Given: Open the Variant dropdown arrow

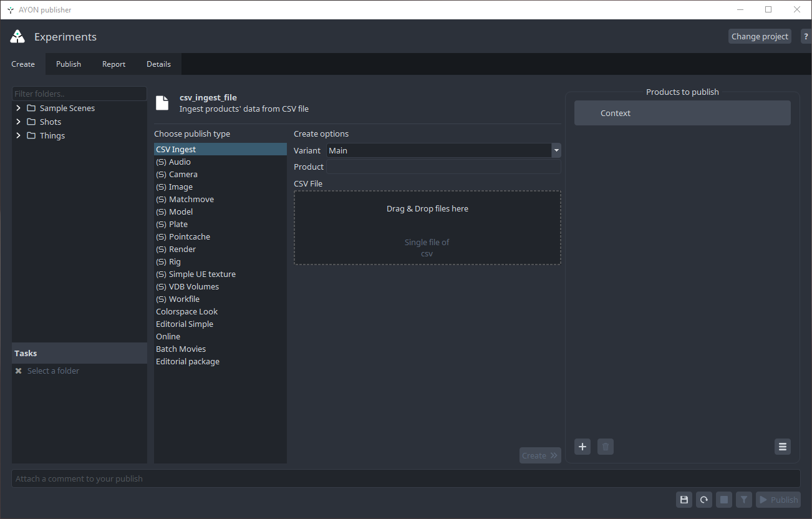Looking at the screenshot, I should tap(556, 150).
